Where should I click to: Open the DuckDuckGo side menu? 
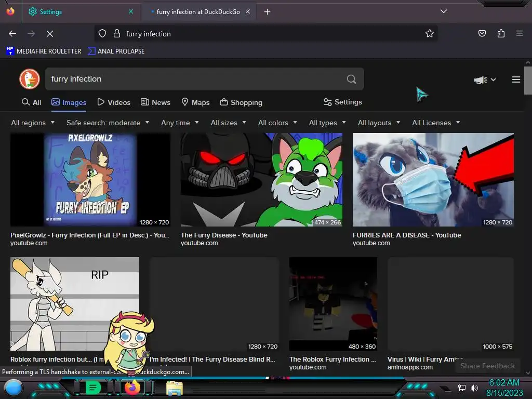click(516, 79)
